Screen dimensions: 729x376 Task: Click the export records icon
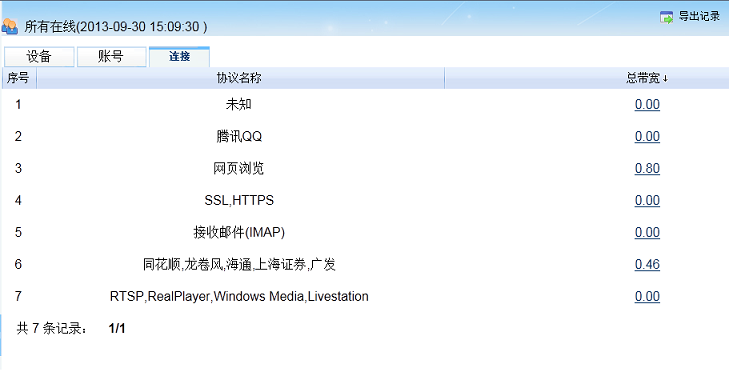click(x=666, y=18)
